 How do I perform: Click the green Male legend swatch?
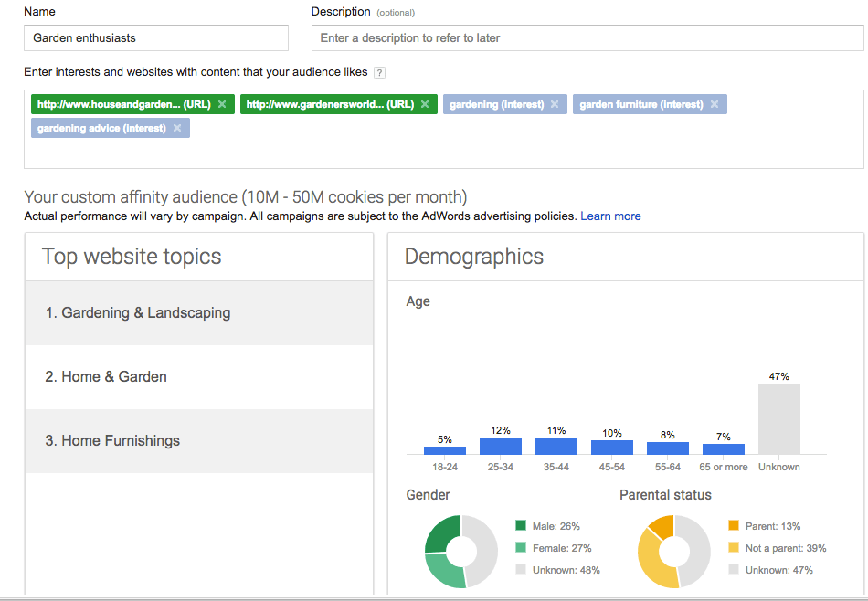click(x=520, y=526)
